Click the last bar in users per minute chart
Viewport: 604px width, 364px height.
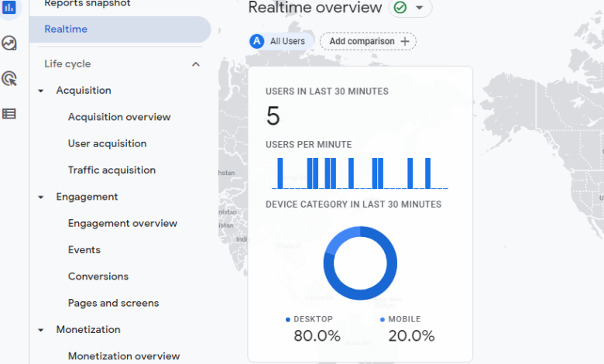[x=427, y=173]
